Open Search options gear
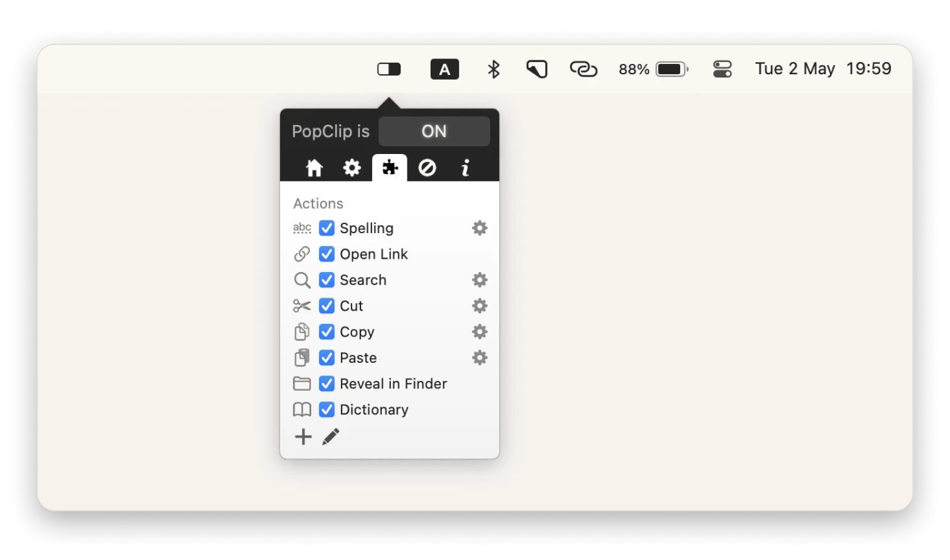950x560 pixels. (480, 280)
